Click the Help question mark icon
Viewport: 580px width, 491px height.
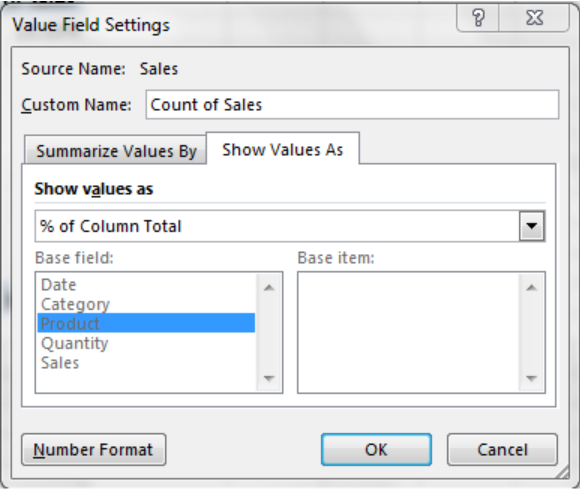click(478, 18)
